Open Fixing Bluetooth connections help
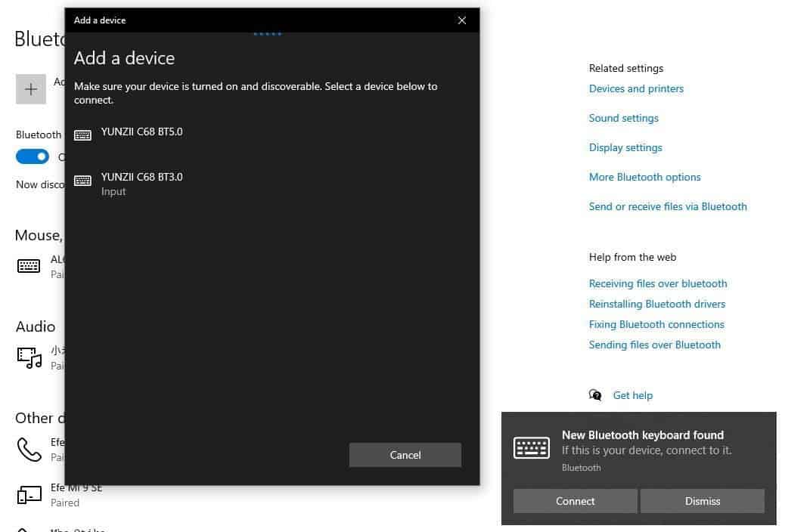The width and height of the screenshot is (785, 532). (656, 325)
